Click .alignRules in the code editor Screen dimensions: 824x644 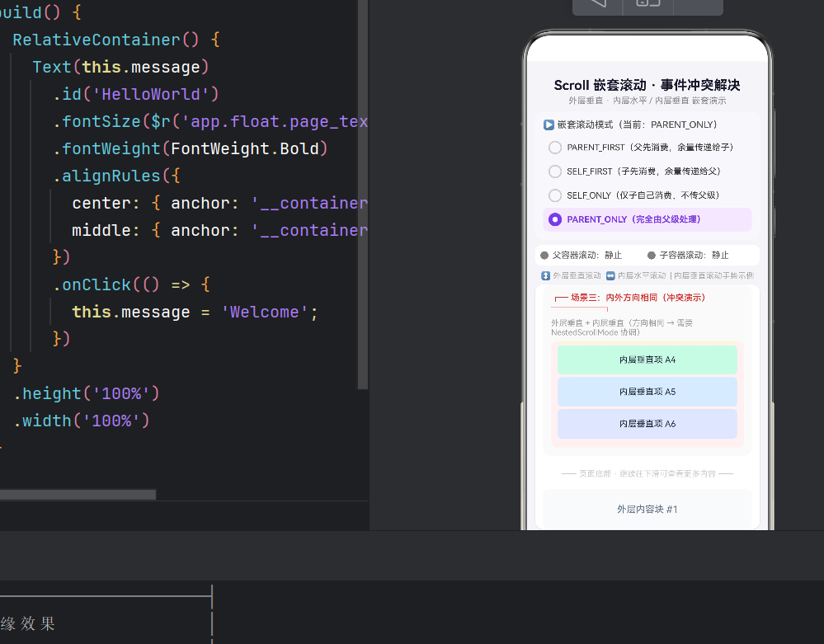pyautogui.click(x=106, y=176)
